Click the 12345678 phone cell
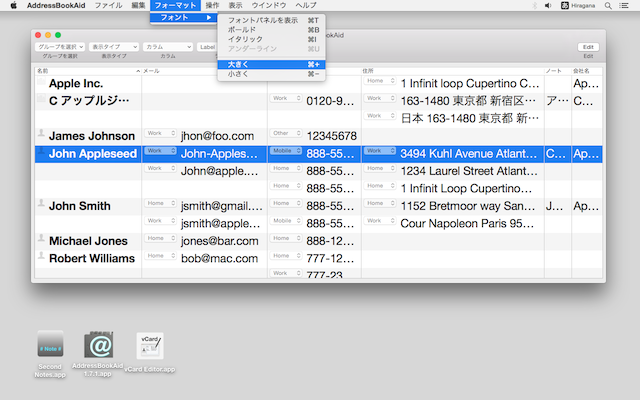The image size is (640, 400). click(x=332, y=136)
